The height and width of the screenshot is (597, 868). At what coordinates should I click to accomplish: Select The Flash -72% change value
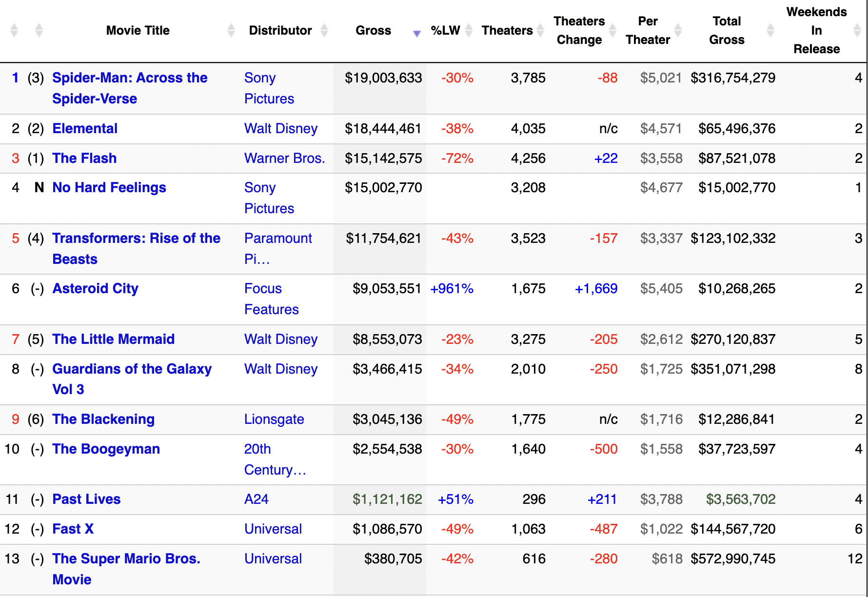457,158
